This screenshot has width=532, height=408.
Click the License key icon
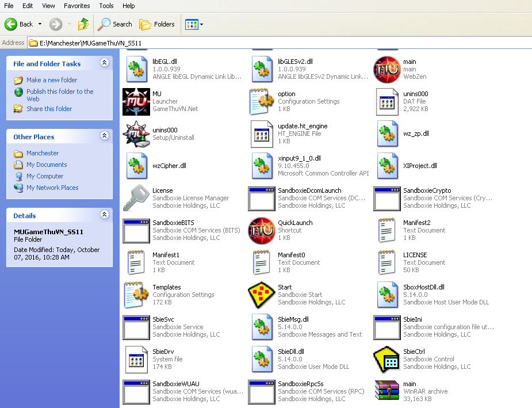(136, 199)
